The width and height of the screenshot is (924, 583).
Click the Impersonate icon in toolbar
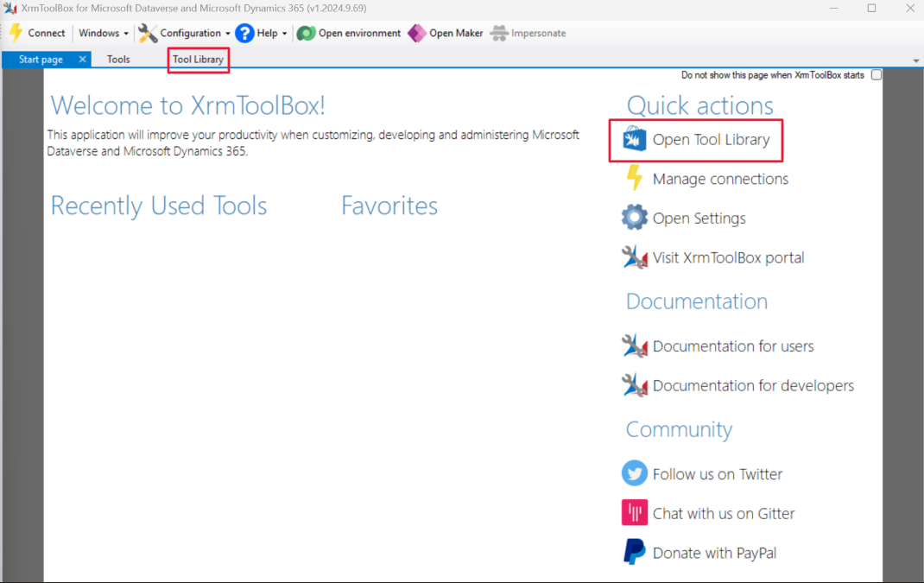click(499, 33)
